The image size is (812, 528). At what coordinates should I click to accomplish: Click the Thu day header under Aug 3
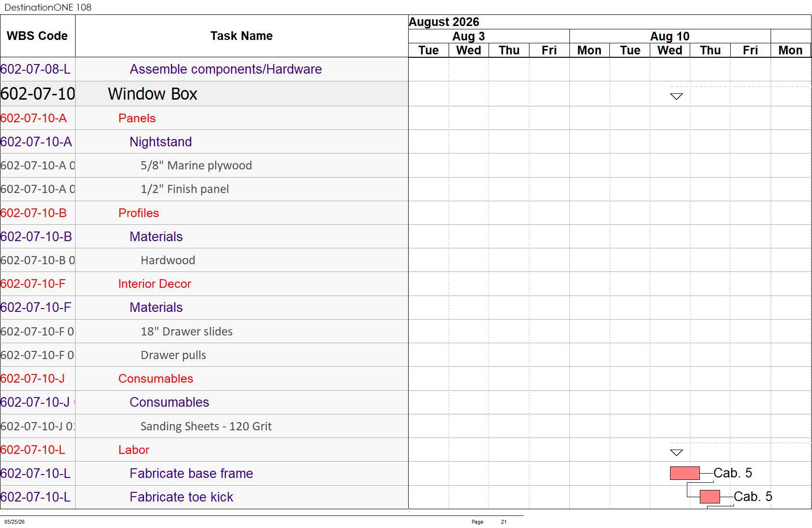click(509, 51)
